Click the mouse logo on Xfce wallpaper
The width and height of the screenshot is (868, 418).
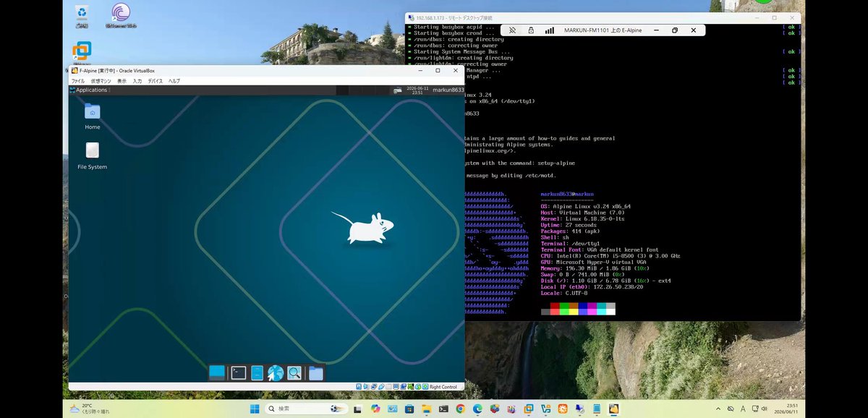coord(363,227)
